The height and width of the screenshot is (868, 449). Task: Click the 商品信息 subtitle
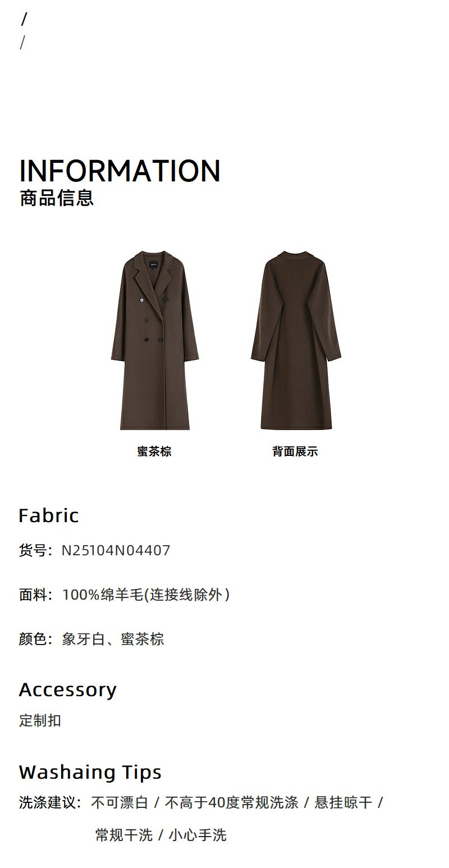[57, 198]
